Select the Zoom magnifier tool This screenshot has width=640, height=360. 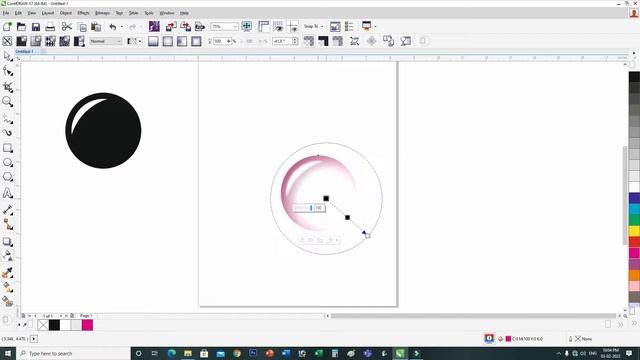(x=7, y=102)
